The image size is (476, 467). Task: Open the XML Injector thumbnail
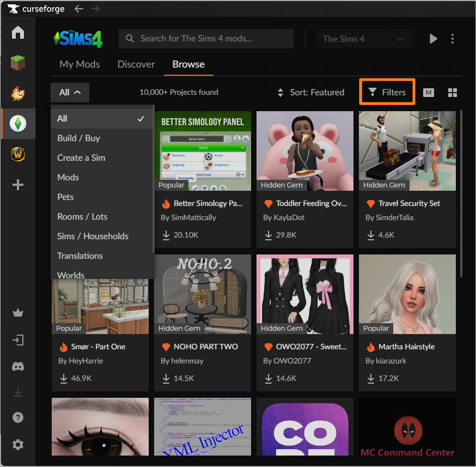point(203,427)
